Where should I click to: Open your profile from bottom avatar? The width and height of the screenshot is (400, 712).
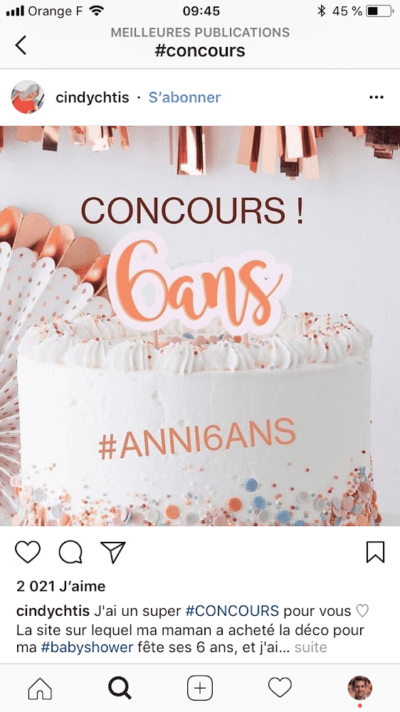pos(360,688)
